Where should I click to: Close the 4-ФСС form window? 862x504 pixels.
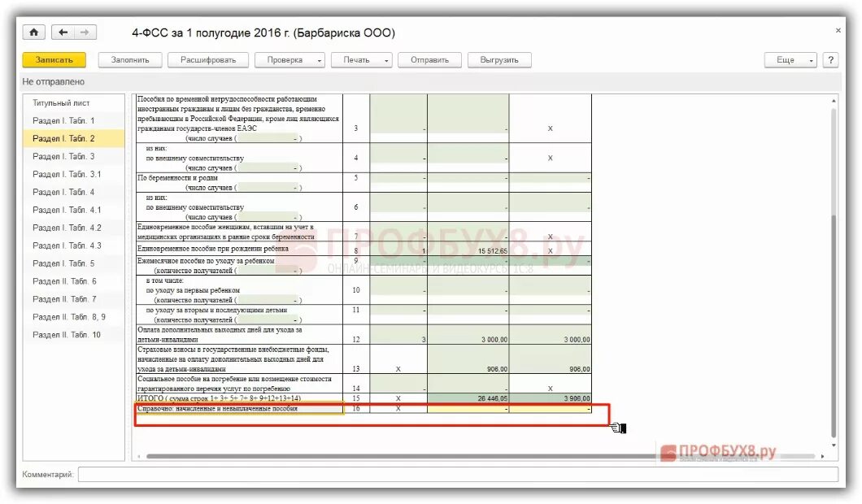click(838, 29)
